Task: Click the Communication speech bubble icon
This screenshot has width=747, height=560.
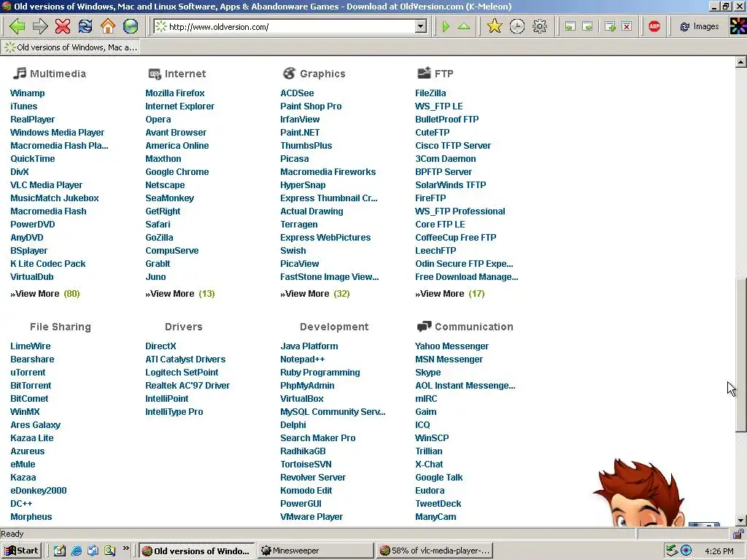Action: tap(424, 327)
